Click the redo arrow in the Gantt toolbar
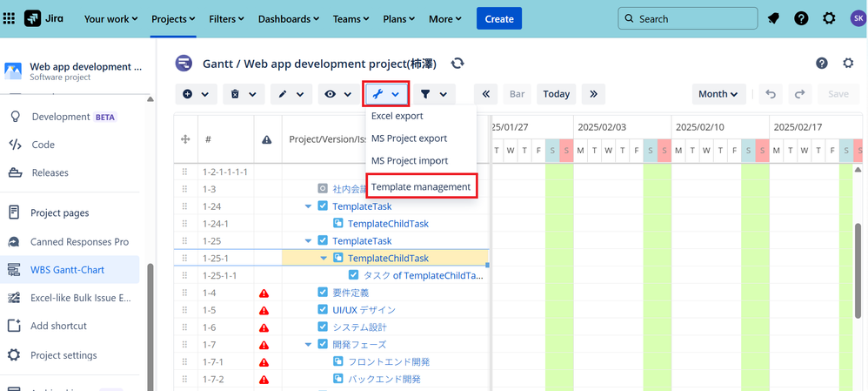The width and height of the screenshot is (868, 391). pyautogui.click(x=799, y=94)
